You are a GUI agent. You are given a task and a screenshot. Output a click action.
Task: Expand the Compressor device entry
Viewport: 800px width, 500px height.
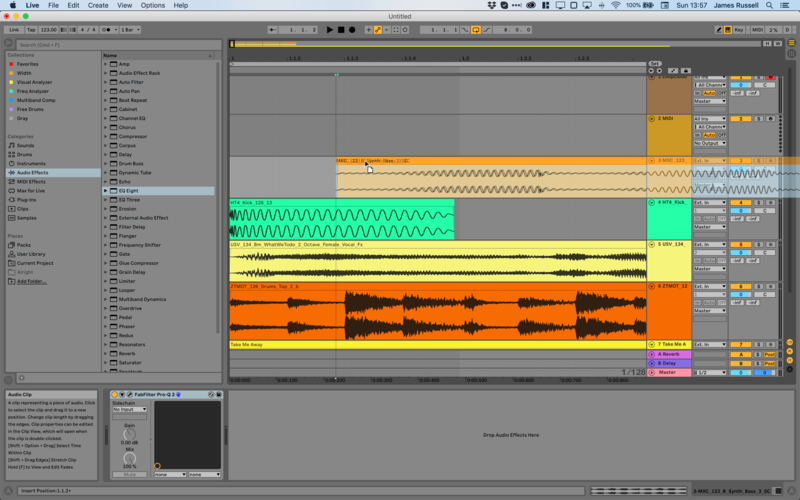point(105,136)
